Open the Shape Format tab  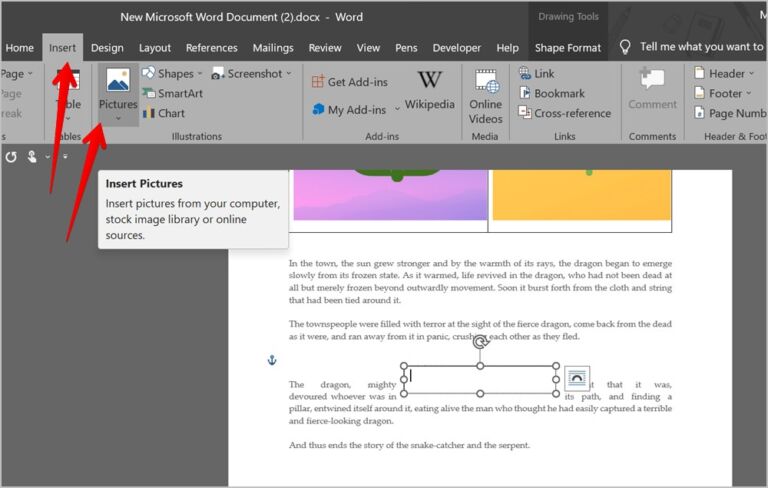click(x=568, y=48)
